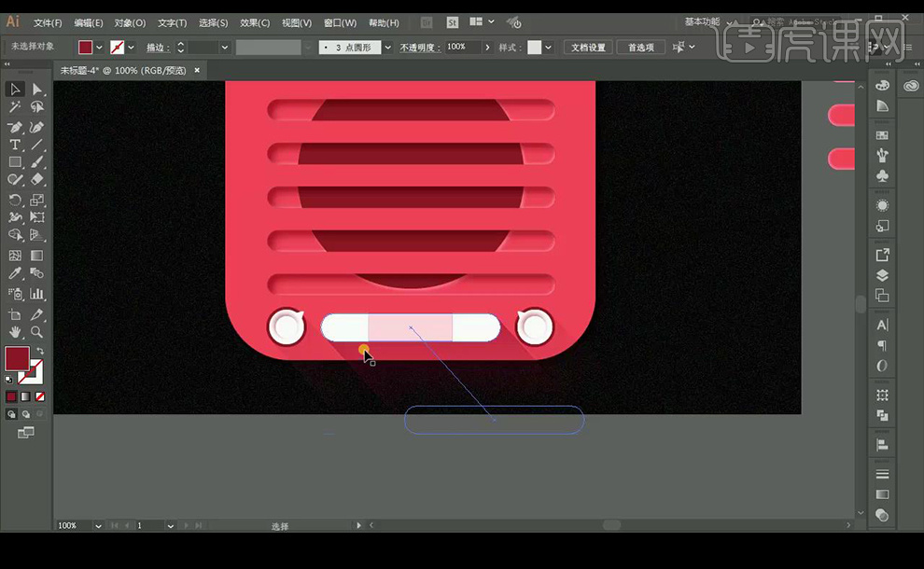Select the Magic Wand tool
924x569 pixels.
(15, 107)
